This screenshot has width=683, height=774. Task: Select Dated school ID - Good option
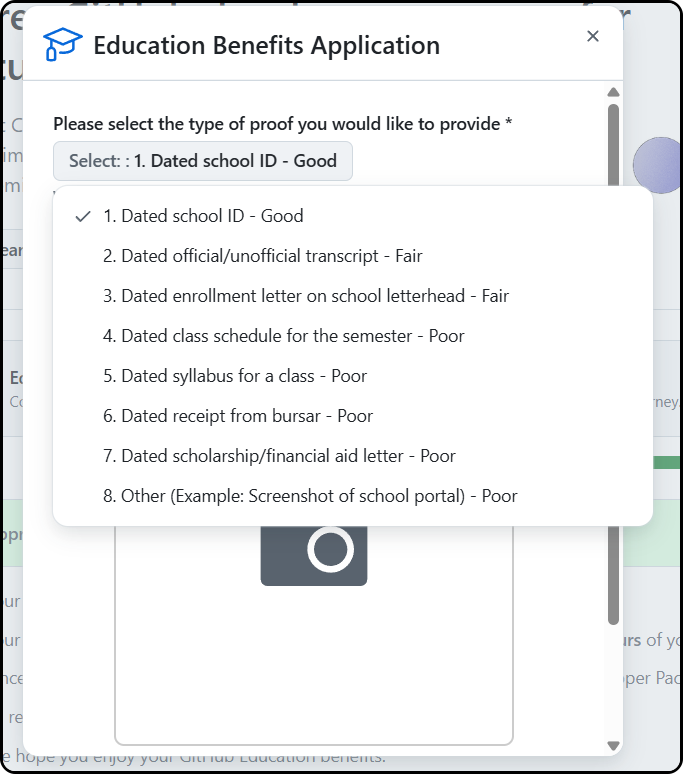352,216
